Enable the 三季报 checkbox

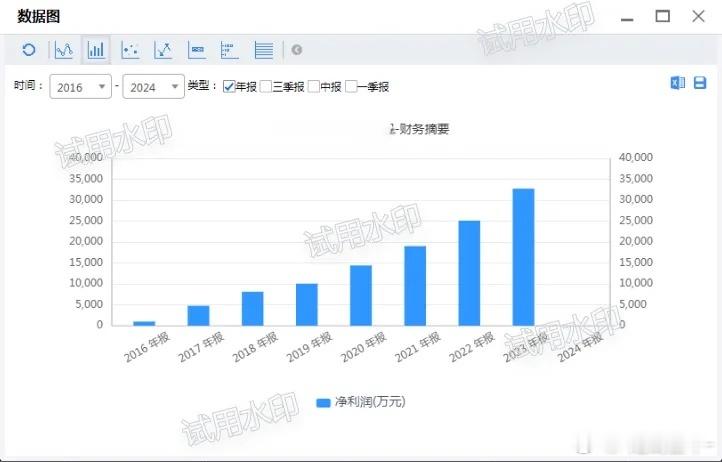tap(266, 86)
